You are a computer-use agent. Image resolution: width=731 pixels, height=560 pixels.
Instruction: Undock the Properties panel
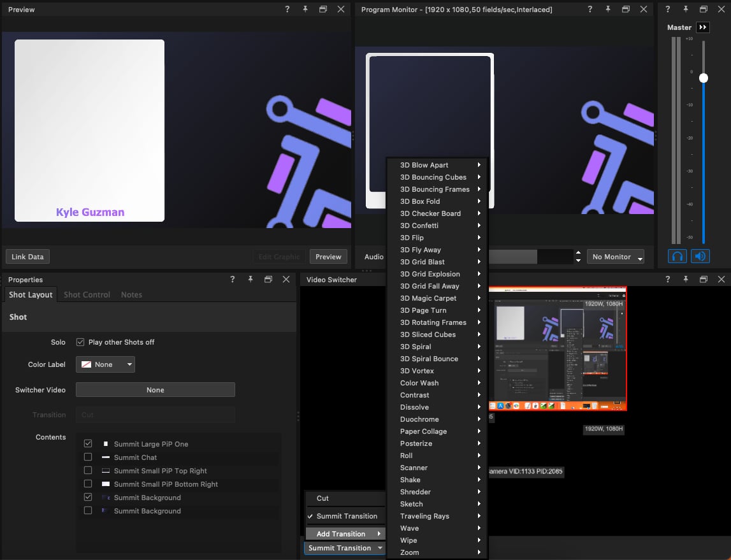[268, 280]
